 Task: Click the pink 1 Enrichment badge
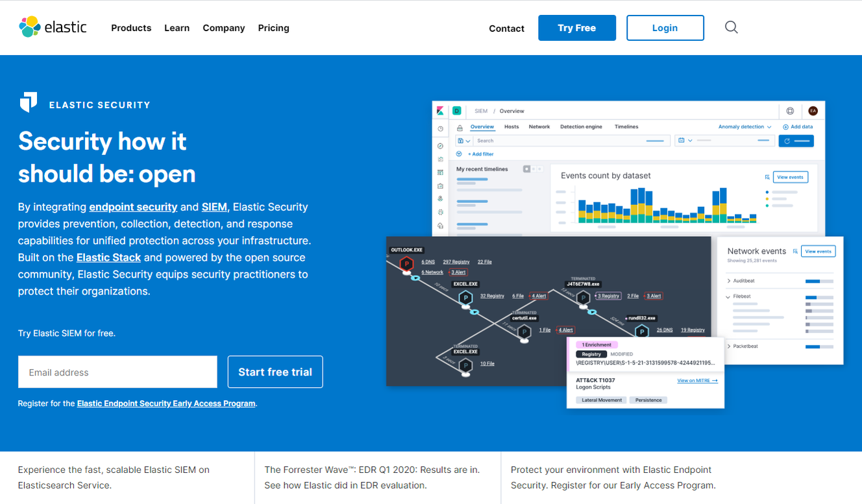click(x=597, y=345)
